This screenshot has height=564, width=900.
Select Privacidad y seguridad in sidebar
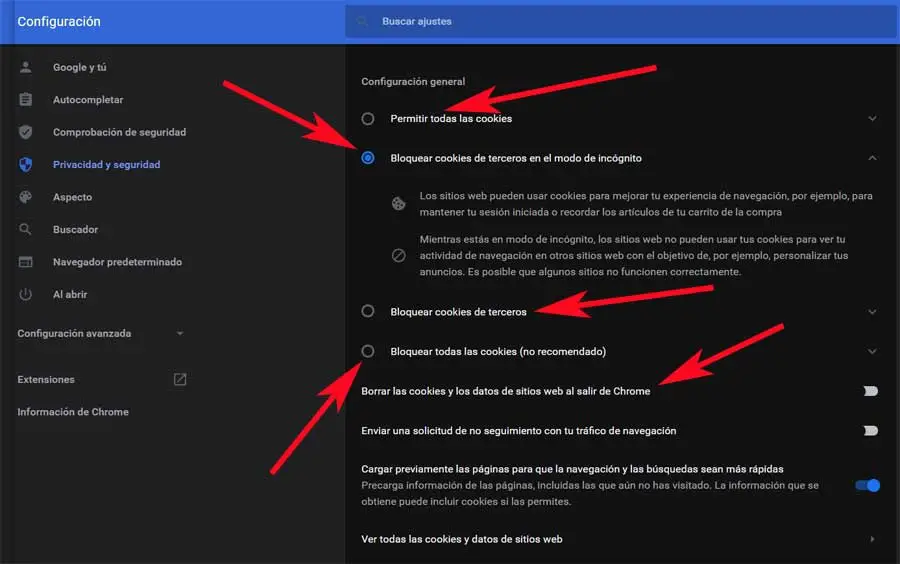[x=107, y=165]
